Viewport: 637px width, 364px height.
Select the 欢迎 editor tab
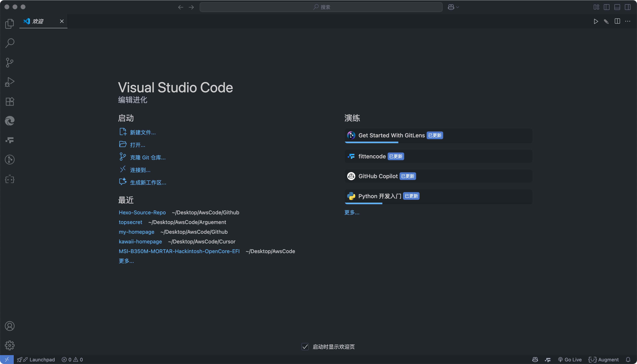(x=38, y=21)
